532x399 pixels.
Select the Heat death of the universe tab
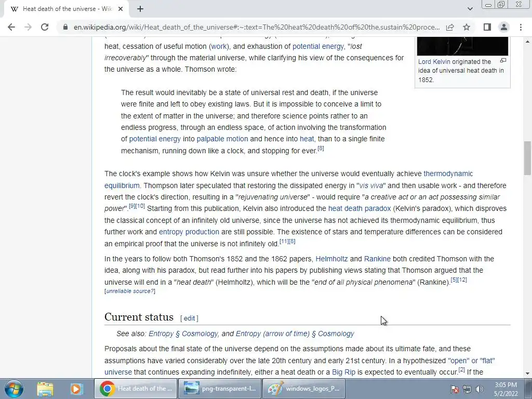tap(64, 9)
